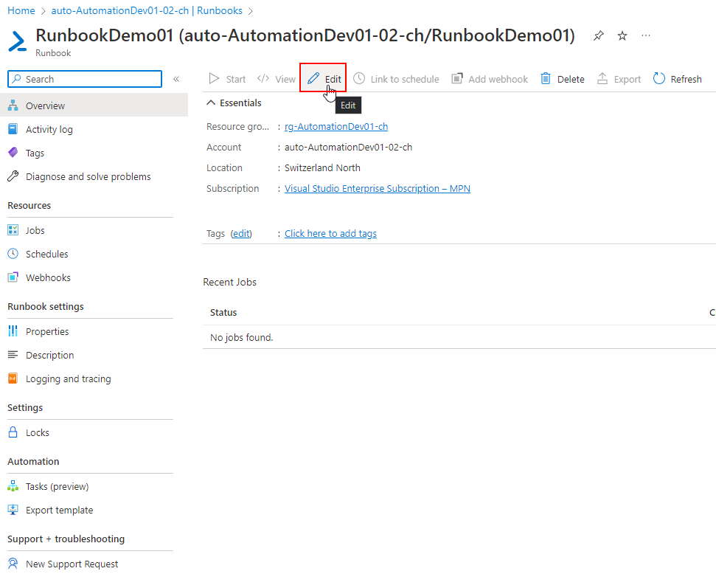Focus the sidebar Search field

[x=85, y=79]
